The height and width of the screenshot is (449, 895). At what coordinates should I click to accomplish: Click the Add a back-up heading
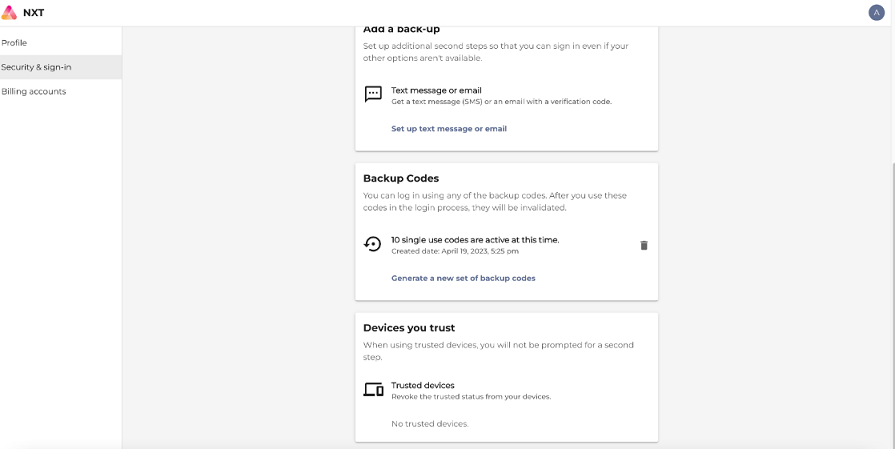point(401,30)
